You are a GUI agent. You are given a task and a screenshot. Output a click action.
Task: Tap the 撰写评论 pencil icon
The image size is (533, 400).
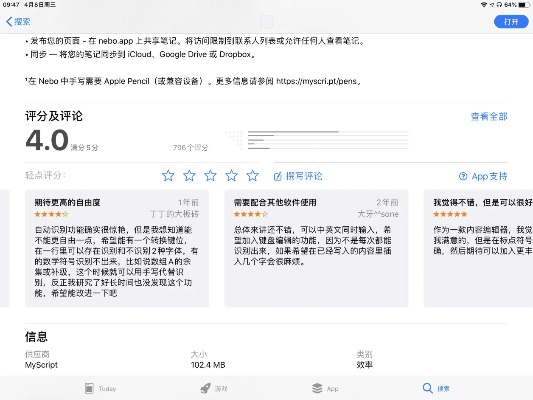[x=278, y=176]
